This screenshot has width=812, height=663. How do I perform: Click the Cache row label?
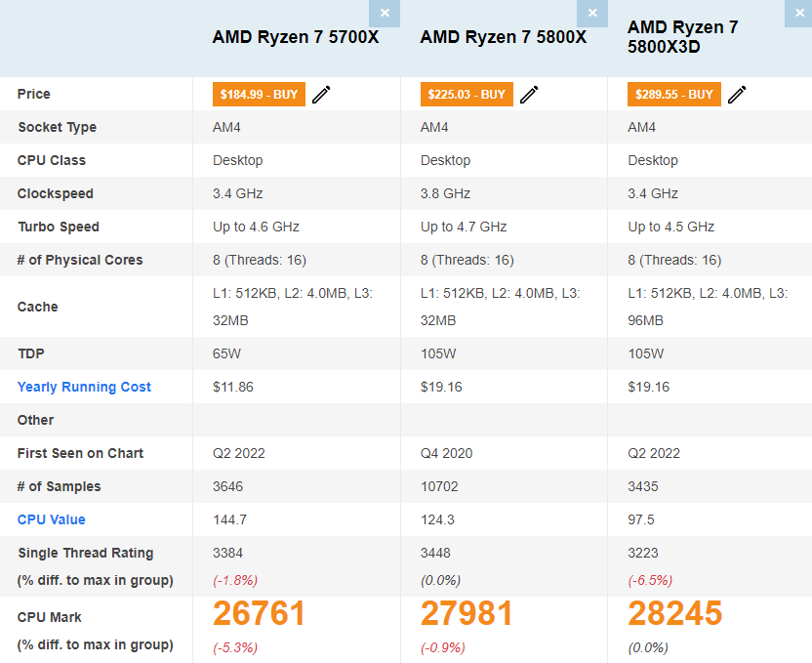click(37, 307)
